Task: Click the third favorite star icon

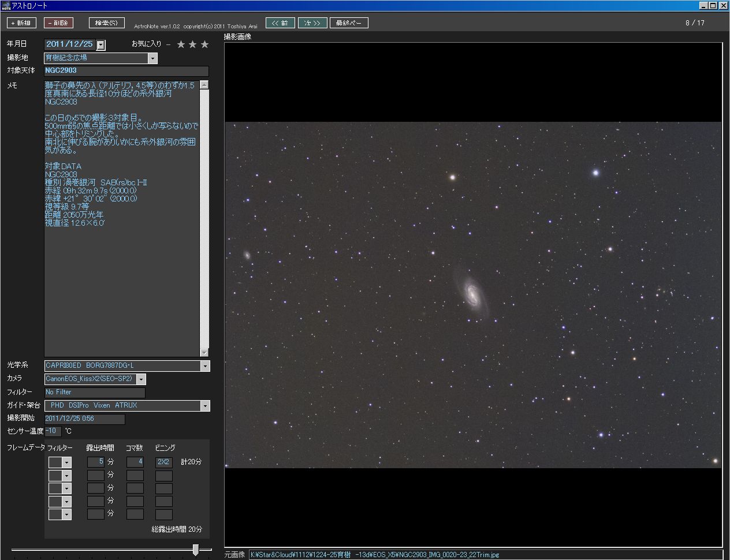Action: tap(204, 44)
